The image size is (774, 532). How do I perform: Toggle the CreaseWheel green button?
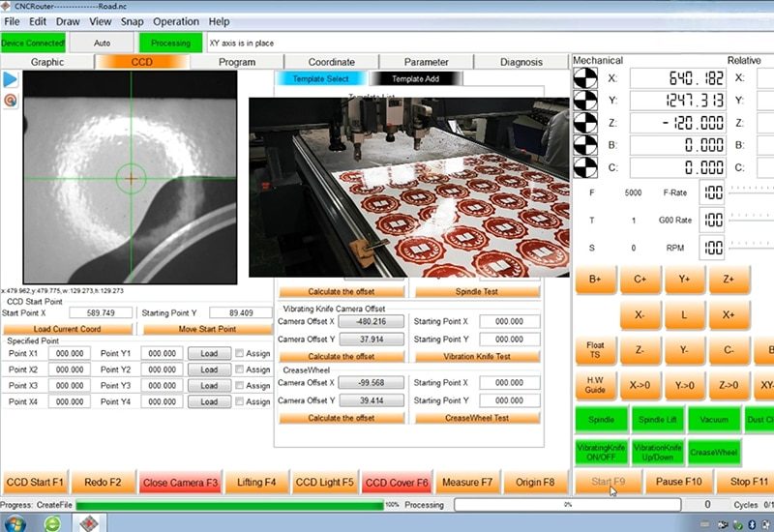(714, 452)
